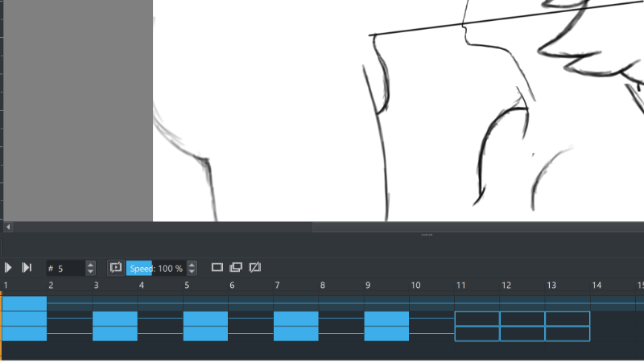Raise playback speed with up arrow
The width and height of the screenshot is (644, 362).
tap(192, 264)
